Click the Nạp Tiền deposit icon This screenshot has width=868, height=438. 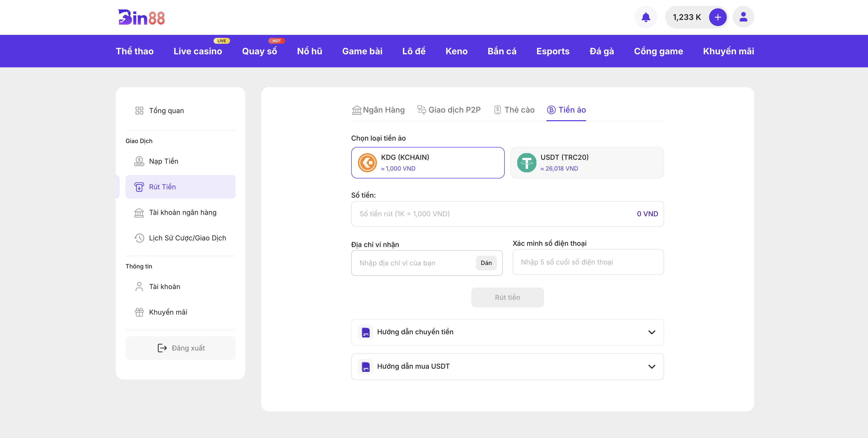coord(139,161)
